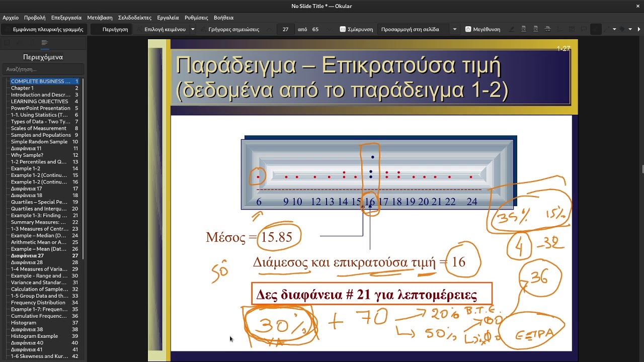Click the Μεγέθυνση zoom in button

(x=482, y=29)
